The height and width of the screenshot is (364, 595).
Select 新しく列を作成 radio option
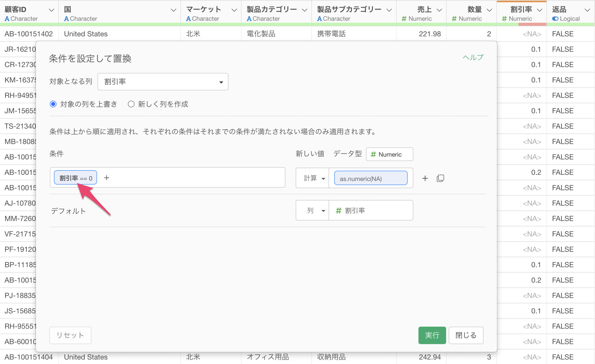click(131, 104)
